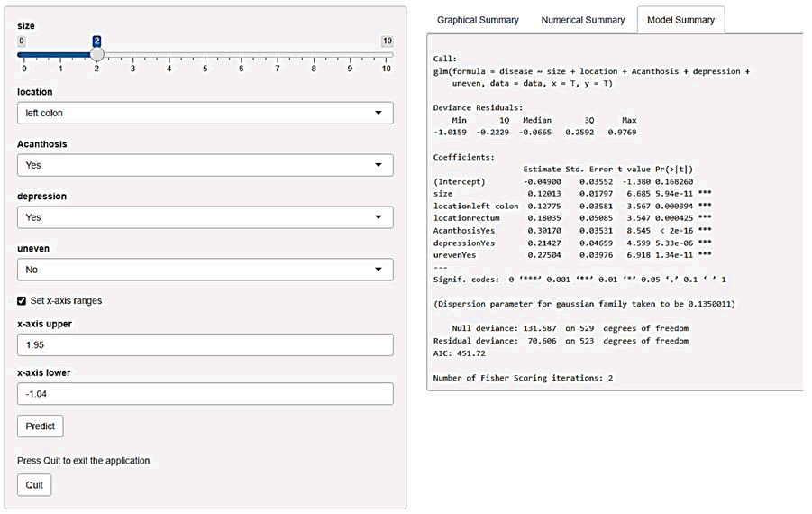The width and height of the screenshot is (812, 514).
Task: Click the x-axis lower input field
Action: click(205, 394)
